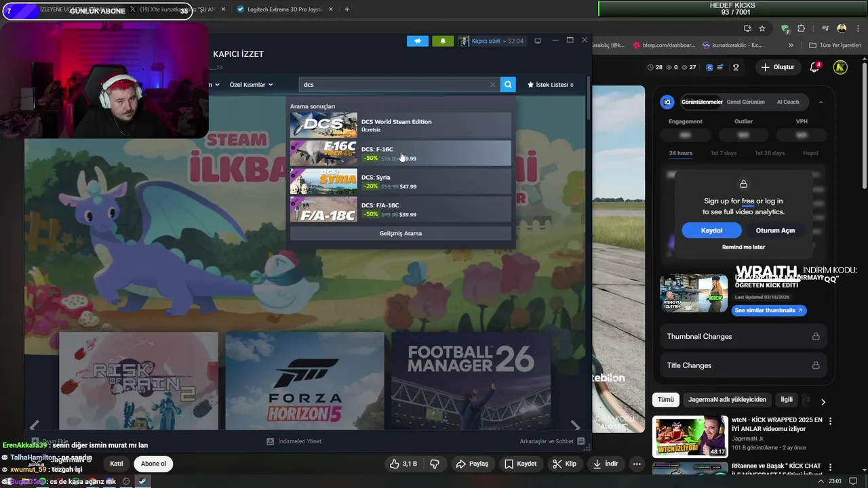Clear the dcs search text
The height and width of the screenshot is (488, 868).
(492, 85)
